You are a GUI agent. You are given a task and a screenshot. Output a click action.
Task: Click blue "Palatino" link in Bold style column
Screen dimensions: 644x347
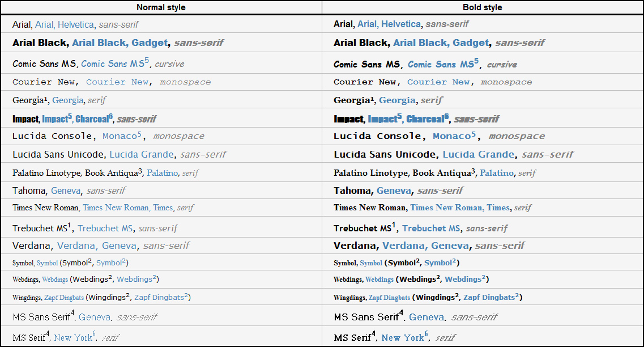497,173
